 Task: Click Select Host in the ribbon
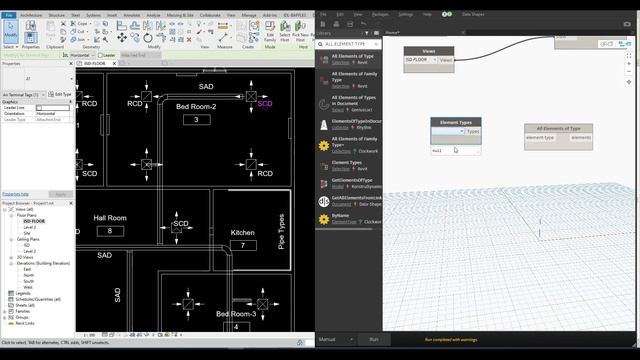pyautogui.click(x=285, y=32)
